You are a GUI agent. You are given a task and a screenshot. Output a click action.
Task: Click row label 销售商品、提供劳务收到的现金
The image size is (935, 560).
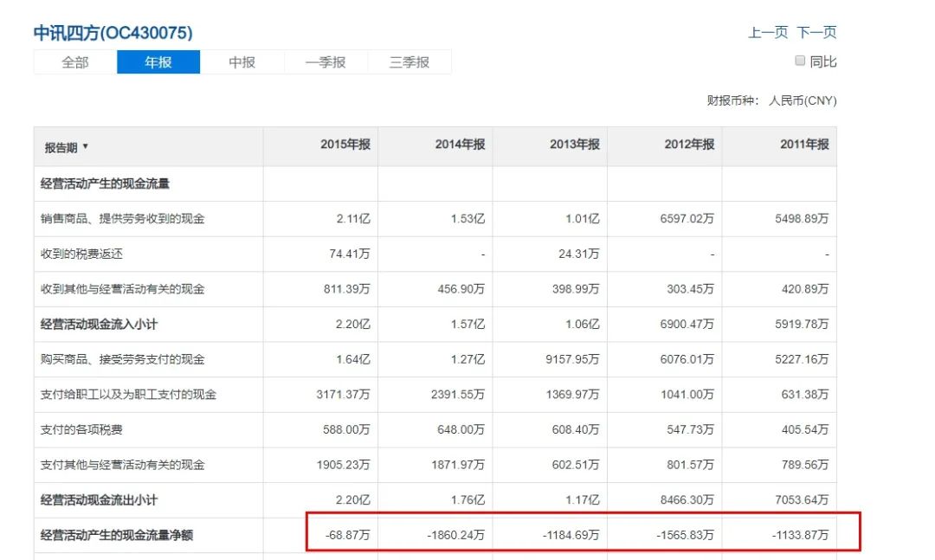tap(122, 219)
